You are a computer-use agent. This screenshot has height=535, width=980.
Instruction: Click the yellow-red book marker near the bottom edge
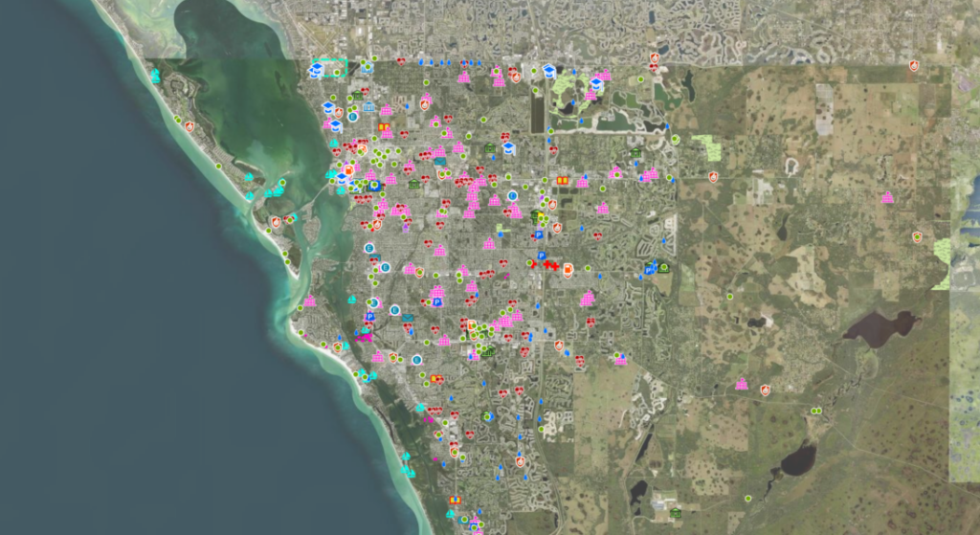pyautogui.click(x=455, y=501)
